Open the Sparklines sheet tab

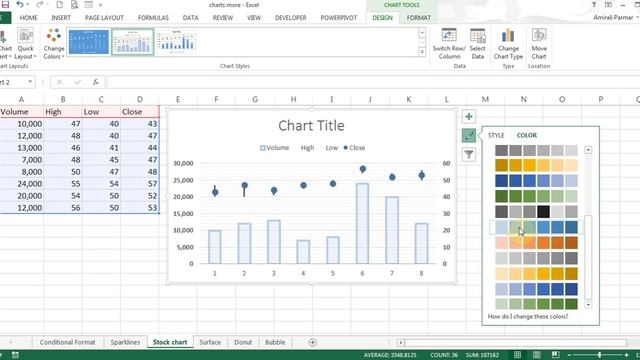[125, 342]
